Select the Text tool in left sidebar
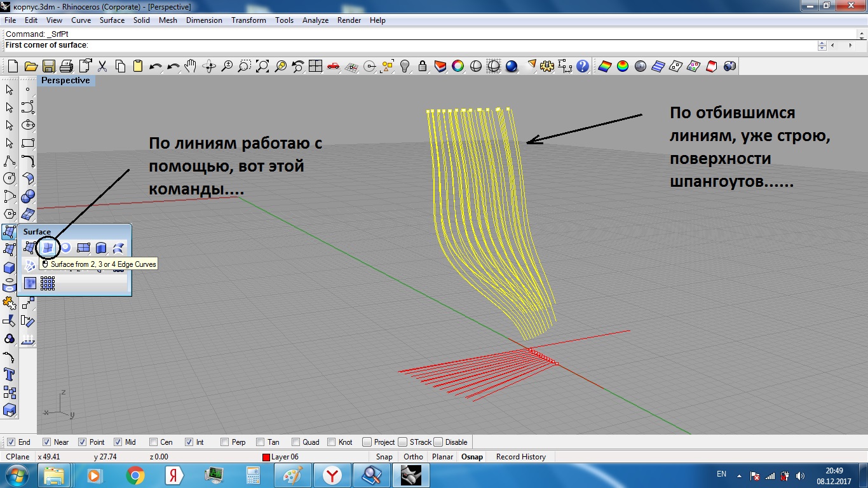868x488 pixels. point(10,374)
